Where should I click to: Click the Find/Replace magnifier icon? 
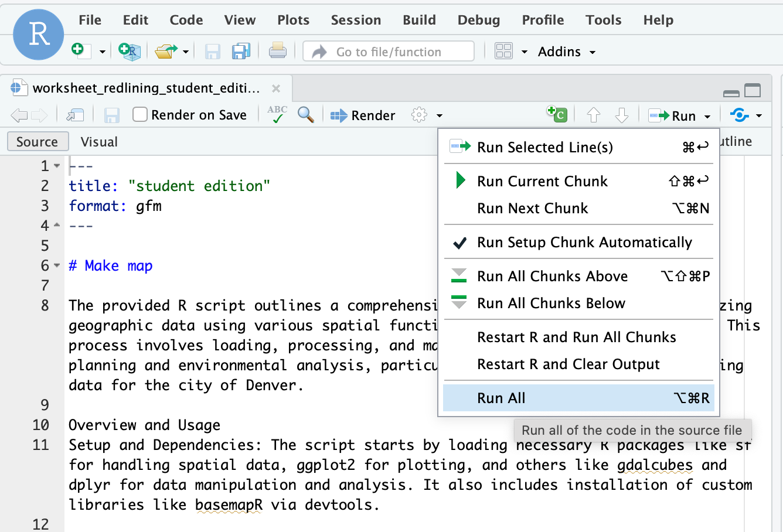(x=305, y=115)
